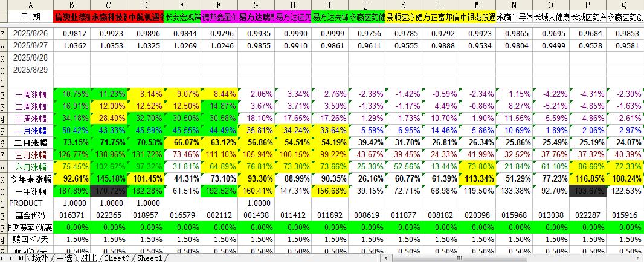Select the 永赢科技智 fund header cell
The width and height of the screenshot is (644, 262).
pyautogui.click(x=108, y=17)
